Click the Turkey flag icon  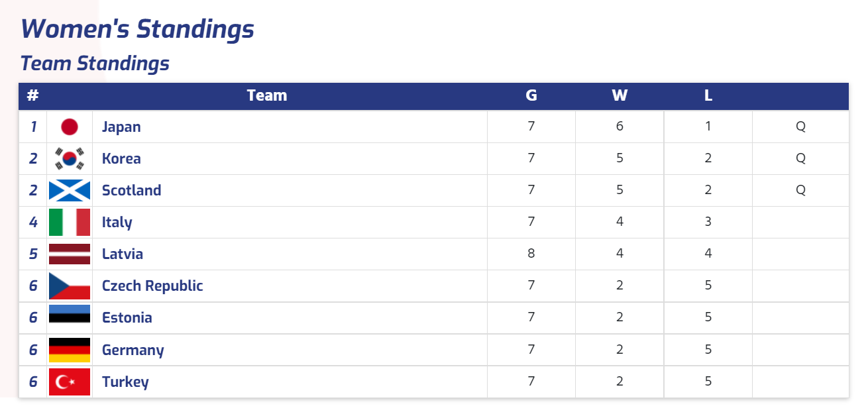click(x=70, y=382)
